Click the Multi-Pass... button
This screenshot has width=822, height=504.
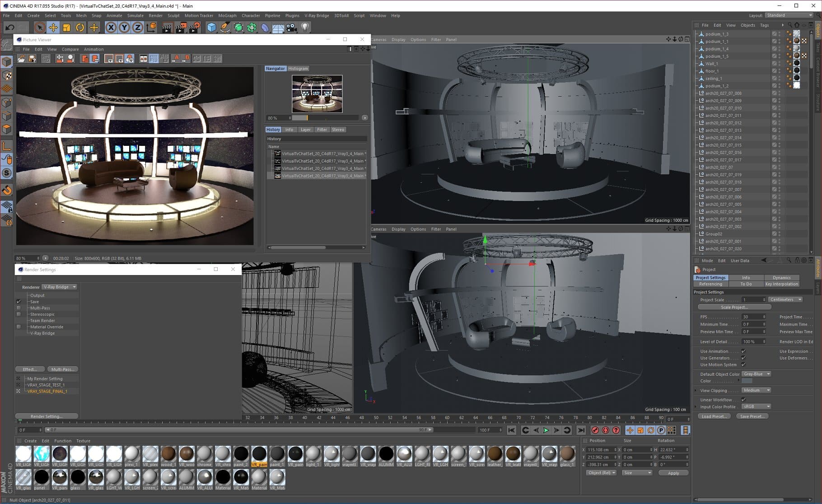pyautogui.click(x=62, y=369)
